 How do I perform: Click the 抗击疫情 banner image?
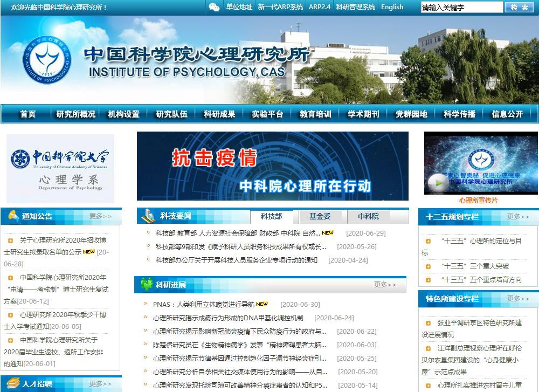tap(273, 166)
